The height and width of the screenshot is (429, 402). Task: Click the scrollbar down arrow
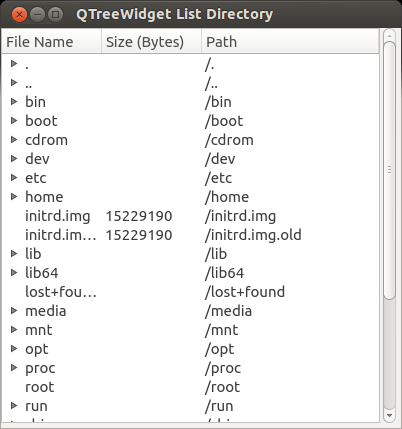(x=389, y=415)
